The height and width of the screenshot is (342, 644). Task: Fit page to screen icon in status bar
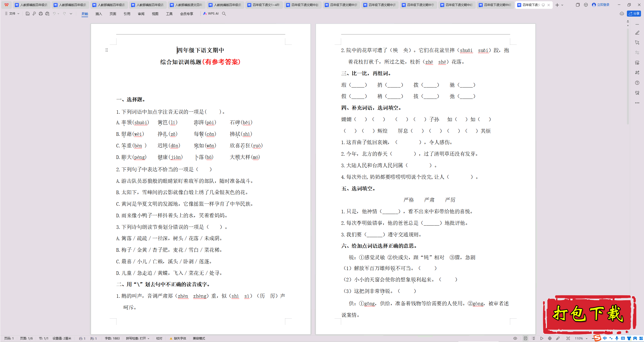coord(568,338)
